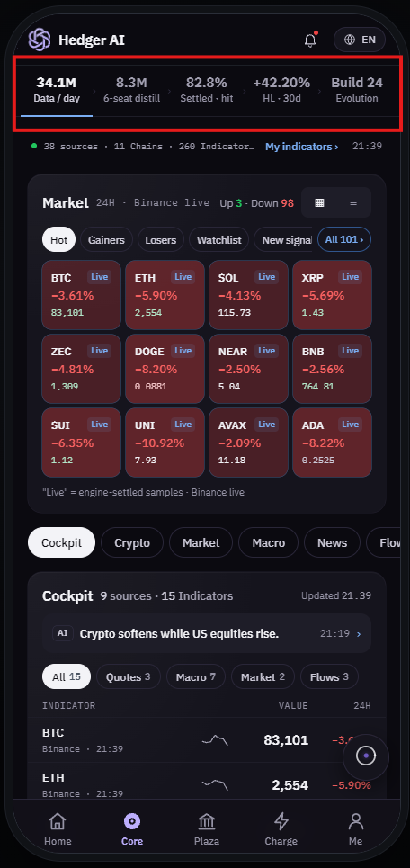The width and height of the screenshot is (410, 868).
Task: Switch Market to list view icon
Action: point(353,202)
